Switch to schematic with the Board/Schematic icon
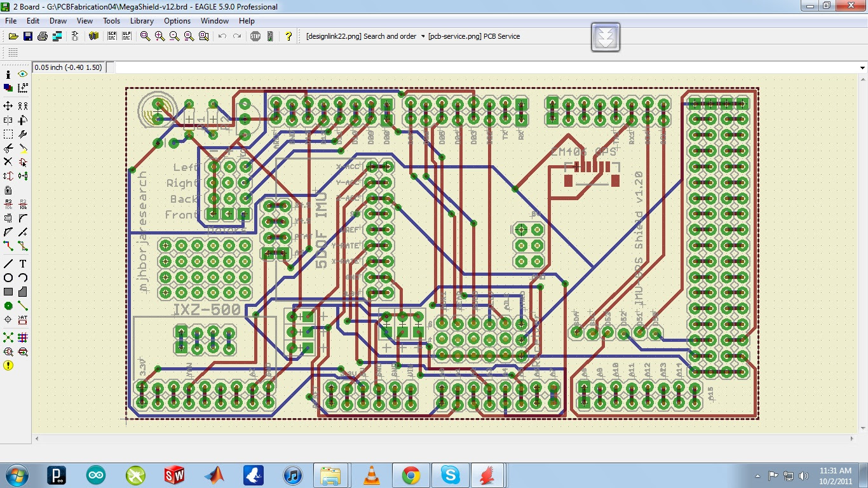The height and width of the screenshot is (488, 868). [76, 36]
